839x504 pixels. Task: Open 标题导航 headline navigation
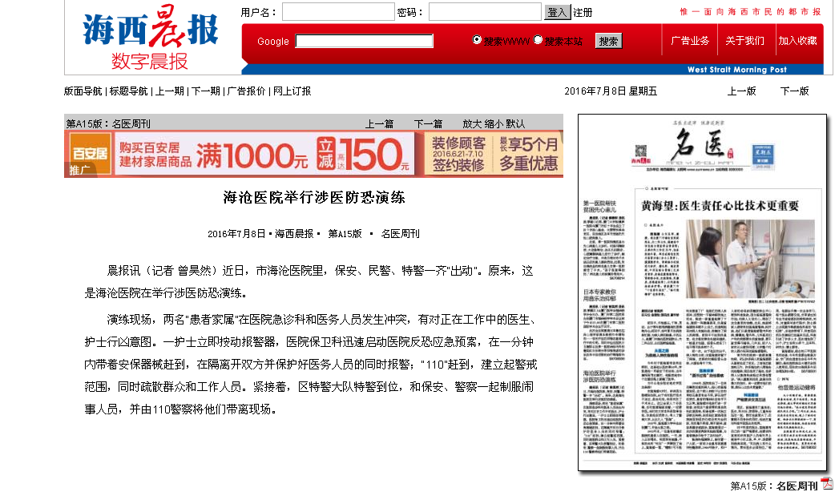tap(131, 91)
